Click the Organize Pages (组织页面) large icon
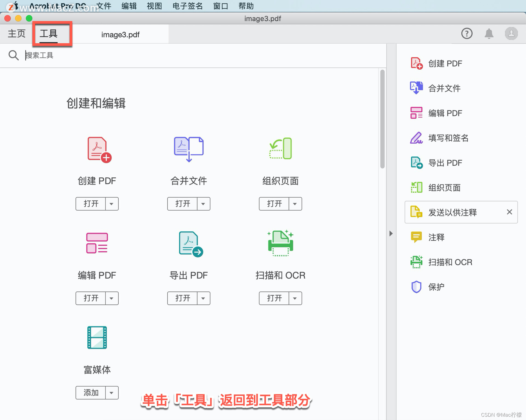This screenshot has width=526, height=420. [x=280, y=148]
